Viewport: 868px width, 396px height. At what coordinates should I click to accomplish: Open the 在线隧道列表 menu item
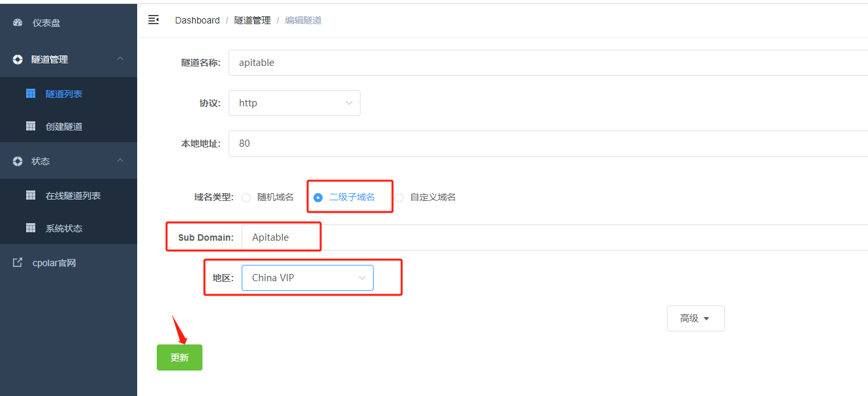coord(69,196)
